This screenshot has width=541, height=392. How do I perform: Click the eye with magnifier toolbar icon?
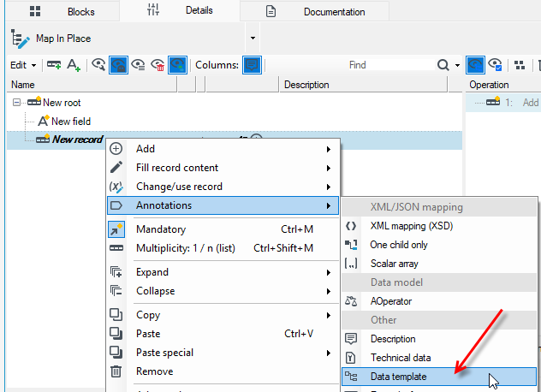98,65
